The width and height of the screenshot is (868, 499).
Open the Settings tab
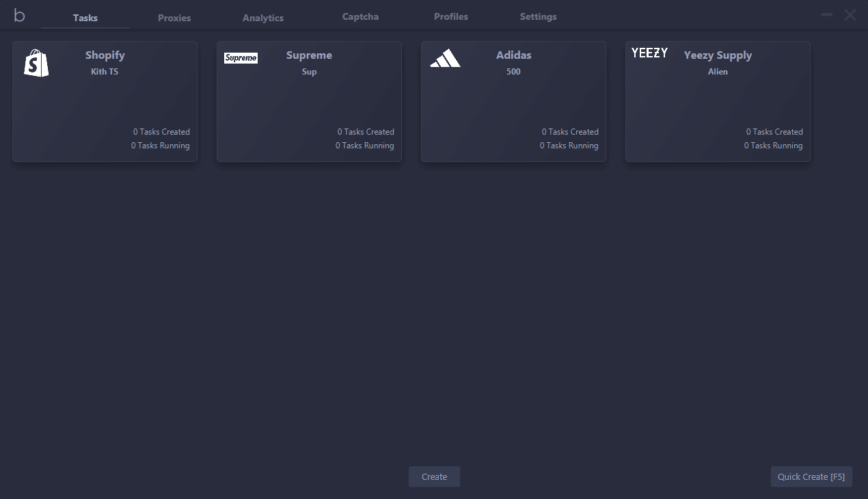tap(539, 16)
